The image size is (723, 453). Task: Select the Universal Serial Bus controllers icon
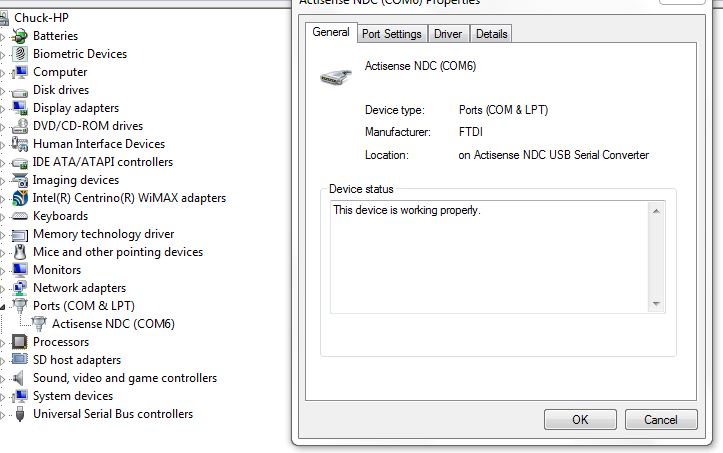pyautogui.click(x=19, y=414)
